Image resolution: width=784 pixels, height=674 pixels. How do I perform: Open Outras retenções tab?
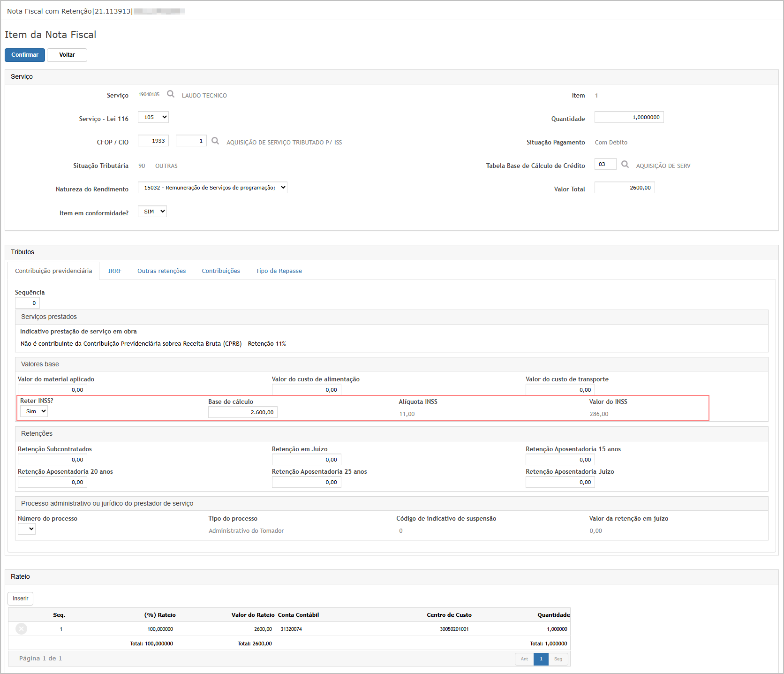click(162, 271)
